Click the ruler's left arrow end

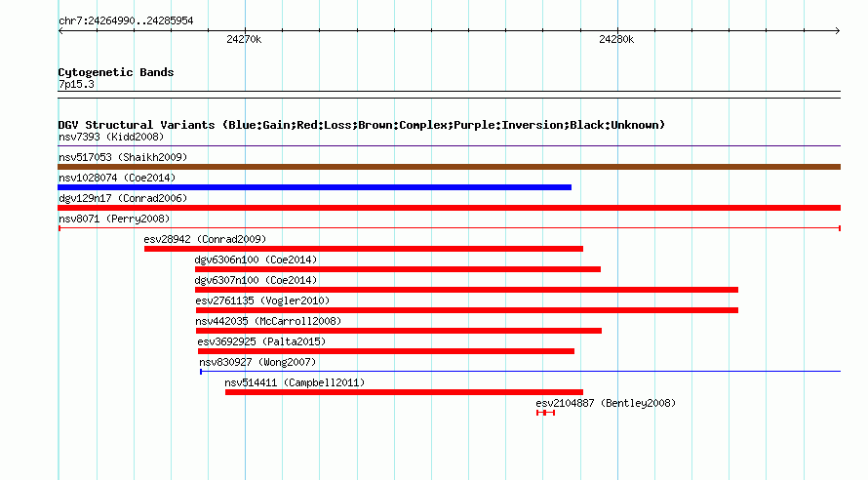pos(60,30)
